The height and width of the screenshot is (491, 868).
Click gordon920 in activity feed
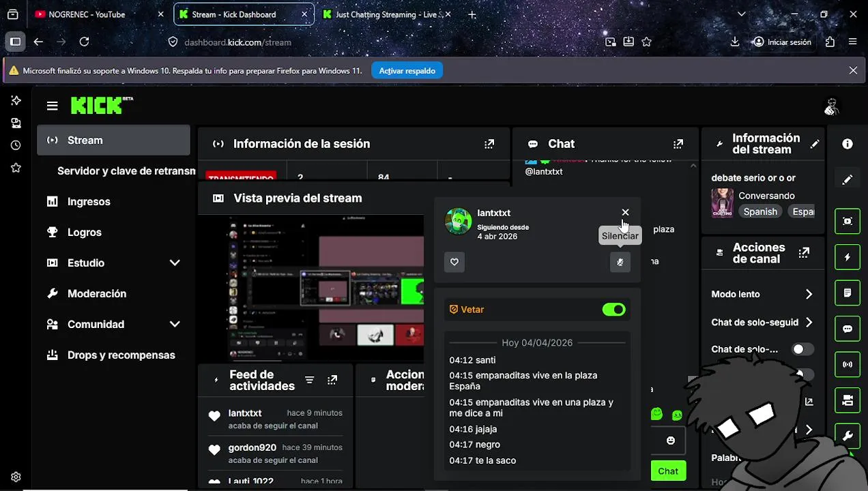(252, 447)
